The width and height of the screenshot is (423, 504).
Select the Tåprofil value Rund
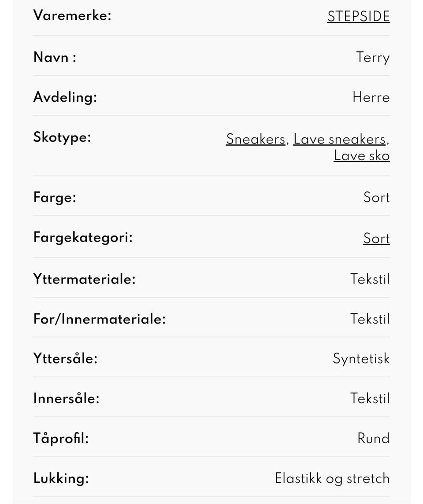[374, 438]
